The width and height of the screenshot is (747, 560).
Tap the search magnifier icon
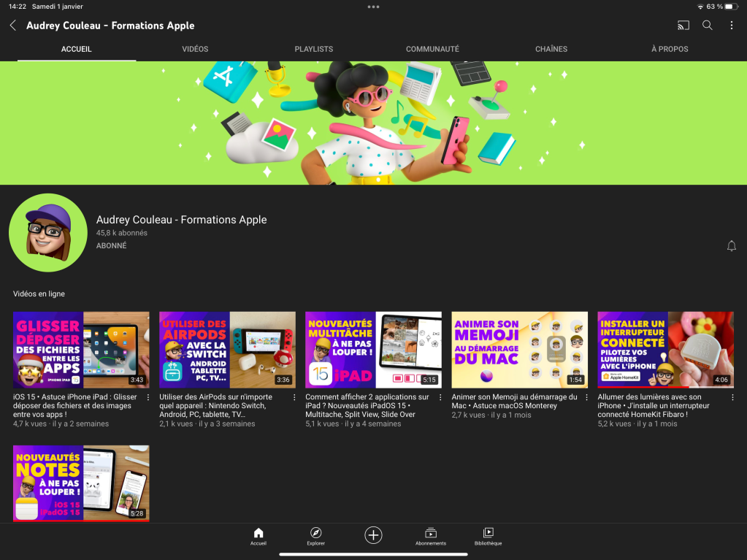tap(708, 26)
